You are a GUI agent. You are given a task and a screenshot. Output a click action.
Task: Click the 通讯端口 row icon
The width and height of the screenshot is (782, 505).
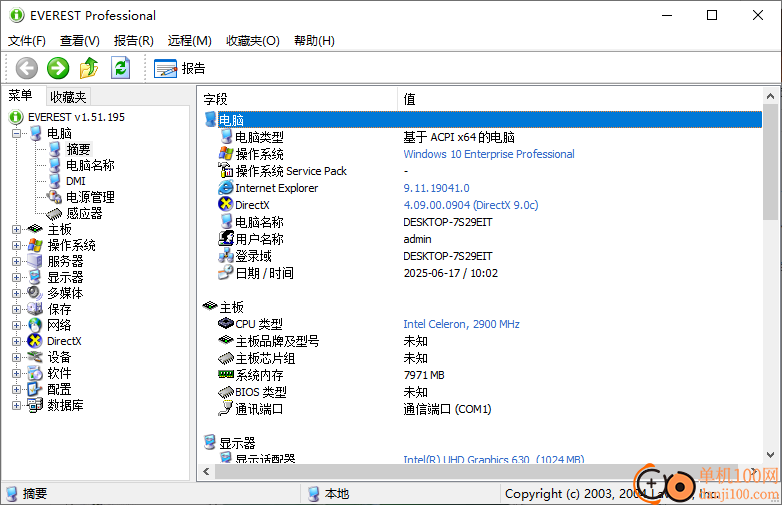coord(226,408)
